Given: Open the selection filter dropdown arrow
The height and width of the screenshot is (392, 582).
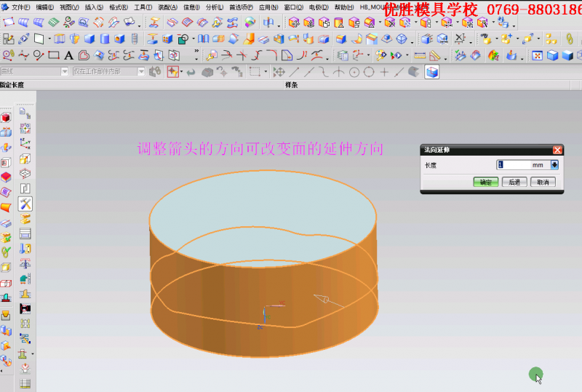Looking at the screenshot, I should pos(181,72).
